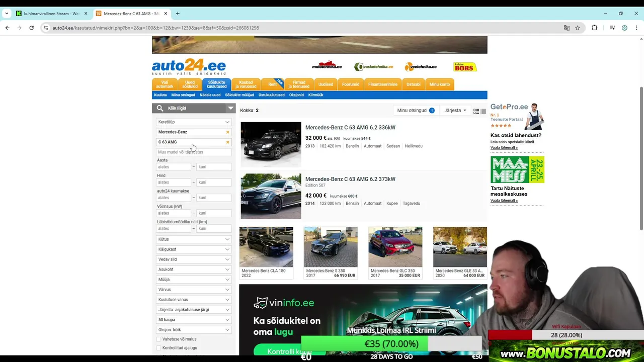644x362 pixels.
Task: Click the auto24.ee logo
Action: tap(189, 67)
